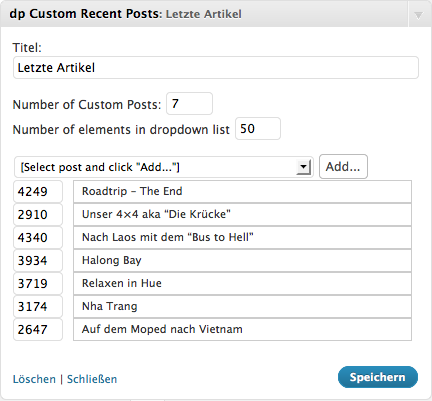Click the "Relaxen in Hue" title field
The height and width of the screenshot is (401, 432).
coord(242,283)
